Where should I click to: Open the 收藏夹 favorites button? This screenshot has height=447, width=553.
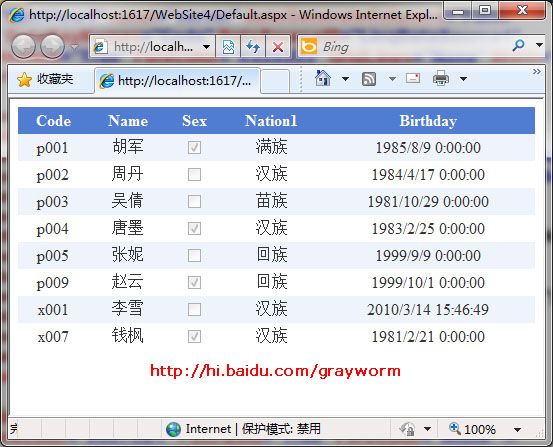(45, 79)
